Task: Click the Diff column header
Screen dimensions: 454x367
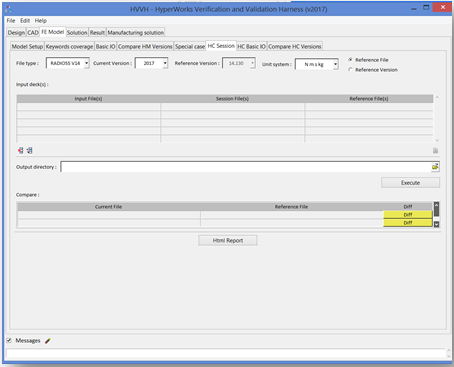Action: click(408, 207)
